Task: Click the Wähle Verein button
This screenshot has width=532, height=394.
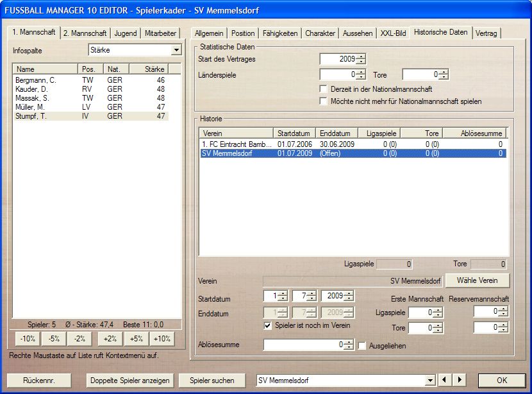Action: [478, 281]
